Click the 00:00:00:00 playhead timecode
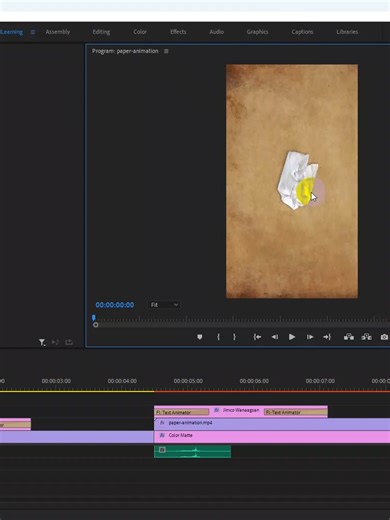 (x=115, y=305)
